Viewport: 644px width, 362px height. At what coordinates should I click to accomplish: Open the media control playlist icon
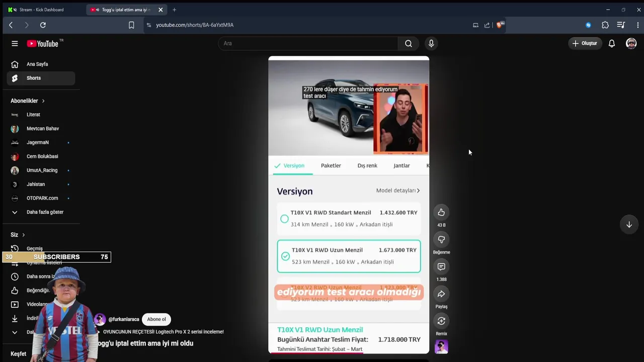(x=621, y=25)
